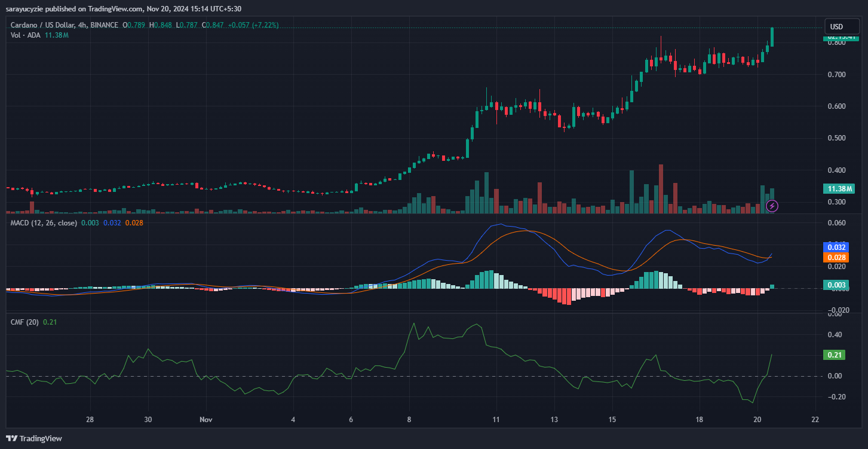Click the blue 0.032 MACD axis label
Image resolution: width=868 pixels, height=449 pixels.
(836, 247)
